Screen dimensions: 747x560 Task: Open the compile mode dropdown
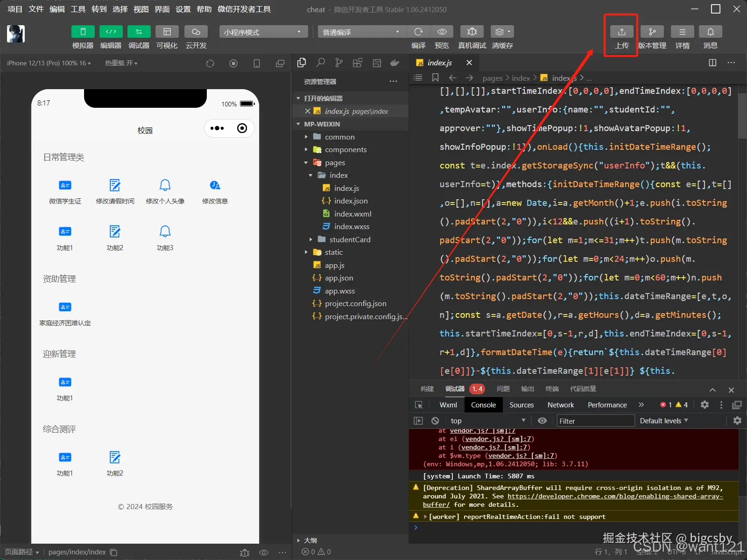click(x=362, y=32)
